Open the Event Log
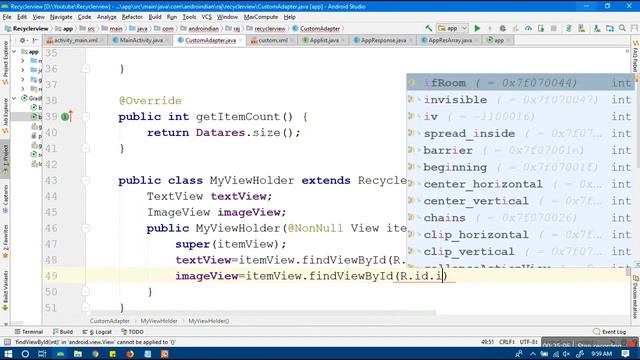 point(610,332)
